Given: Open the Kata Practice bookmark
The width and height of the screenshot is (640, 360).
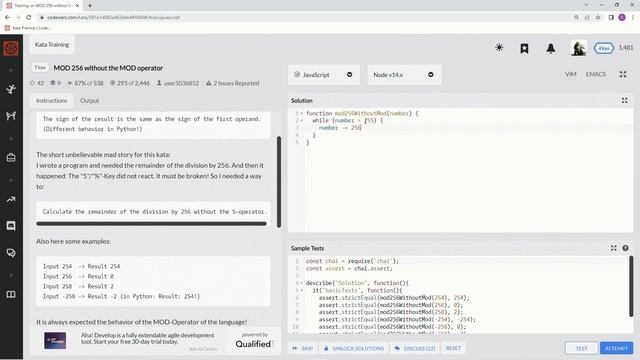Looking at the screenshot, I should (28, 28).
